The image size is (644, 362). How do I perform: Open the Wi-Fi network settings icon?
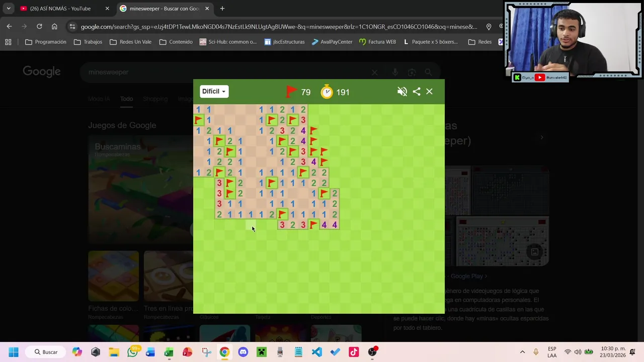(568, 352)
